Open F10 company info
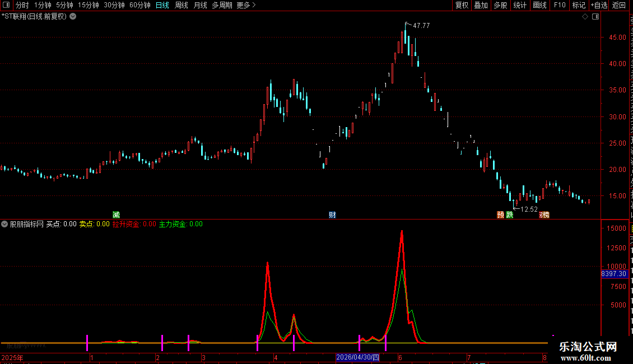 click(560, 5)
